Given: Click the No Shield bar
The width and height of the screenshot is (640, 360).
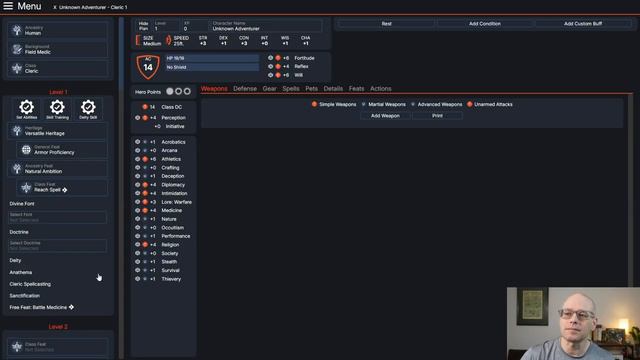Looking at the screenshot, I should [x=212, y=67].
